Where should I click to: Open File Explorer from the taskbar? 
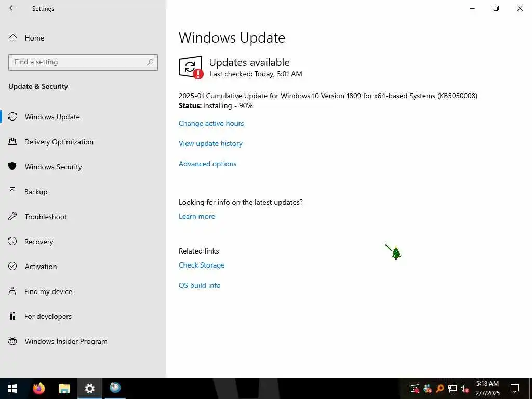[64, 389]
